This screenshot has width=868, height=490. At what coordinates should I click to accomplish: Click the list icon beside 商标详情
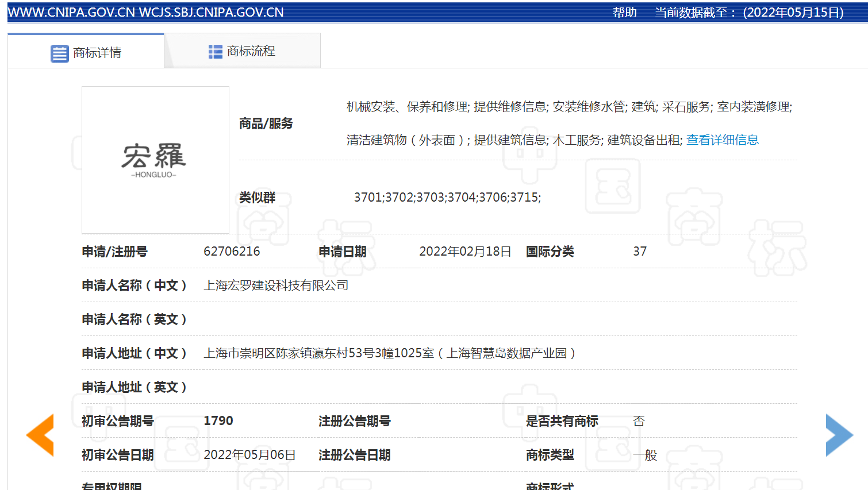coord(59,53)
